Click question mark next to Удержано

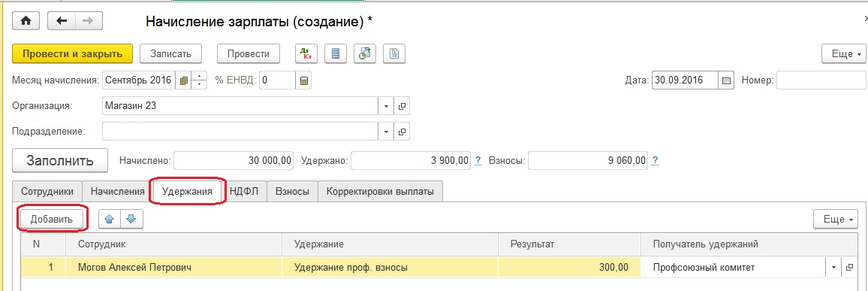coord(478,161)
